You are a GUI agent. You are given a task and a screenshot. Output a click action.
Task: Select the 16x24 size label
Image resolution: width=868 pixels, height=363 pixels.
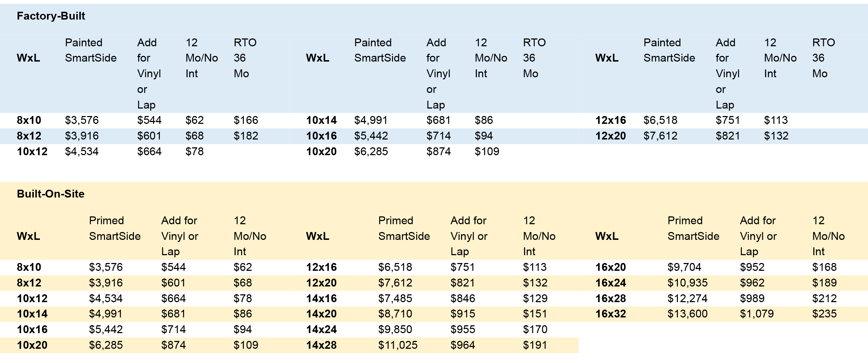(x=611, y=283)
